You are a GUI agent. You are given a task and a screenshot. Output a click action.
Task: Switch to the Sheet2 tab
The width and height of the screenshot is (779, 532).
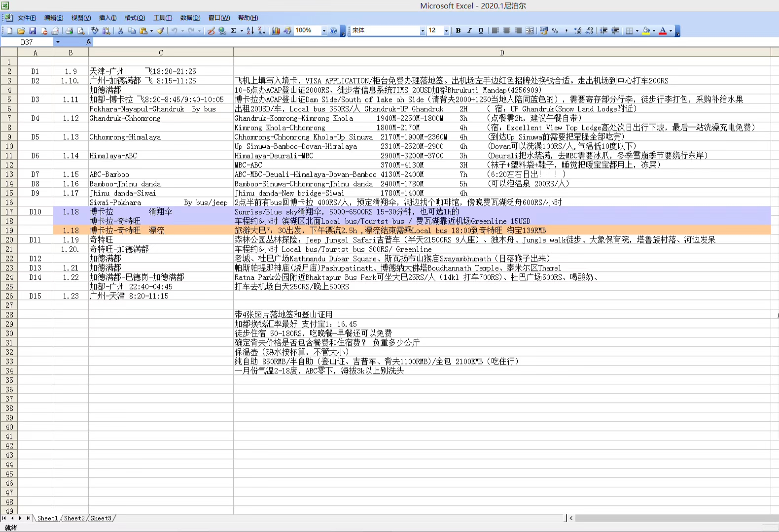click(74, 518)
